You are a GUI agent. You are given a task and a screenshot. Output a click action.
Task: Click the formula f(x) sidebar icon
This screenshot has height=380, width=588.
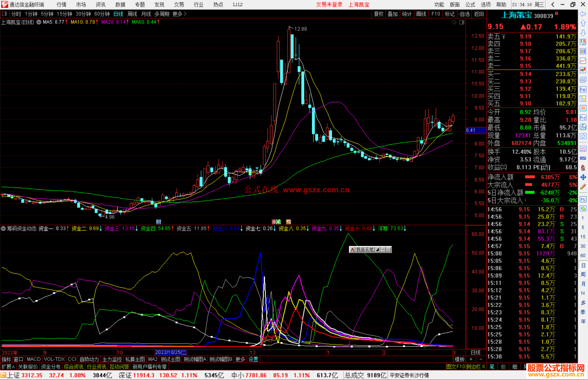pyautogui.click(x=583, y=127)
